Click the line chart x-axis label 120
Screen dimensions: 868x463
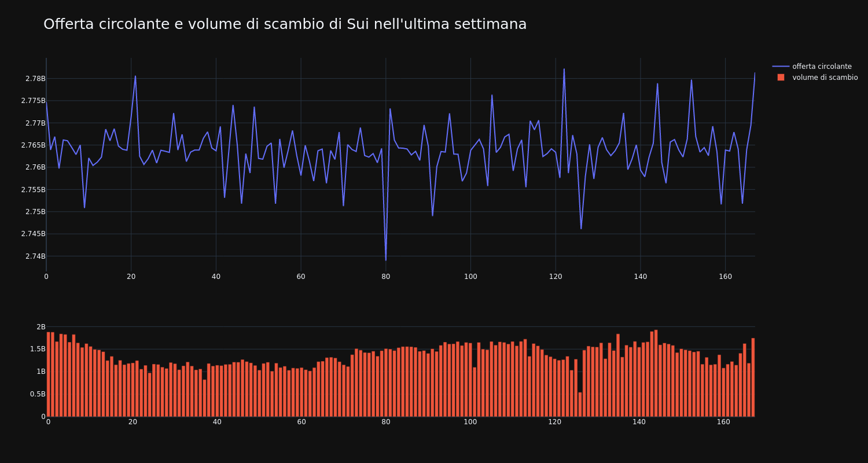click(x=556, y=277)
